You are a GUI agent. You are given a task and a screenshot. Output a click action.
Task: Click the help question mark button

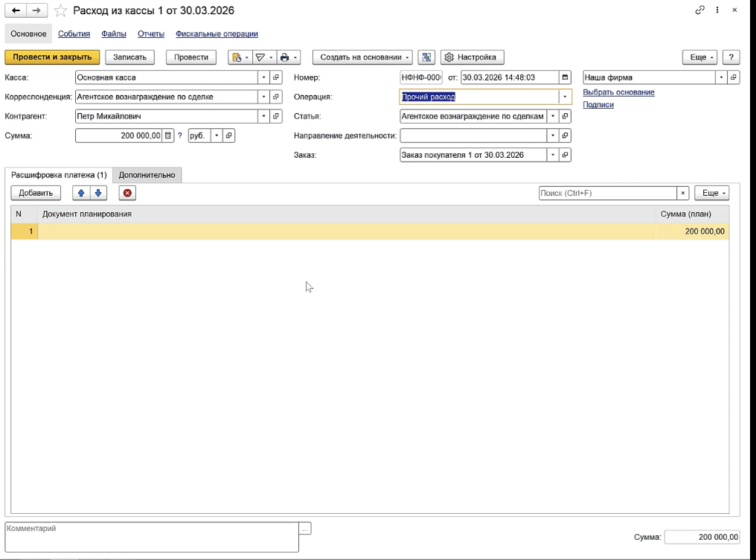click(731, 57)
